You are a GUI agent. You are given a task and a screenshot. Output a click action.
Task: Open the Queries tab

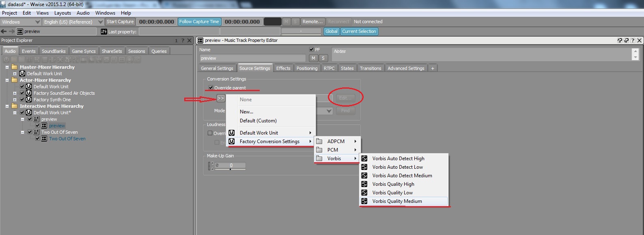pyautogui.click(x=159, y=51)
